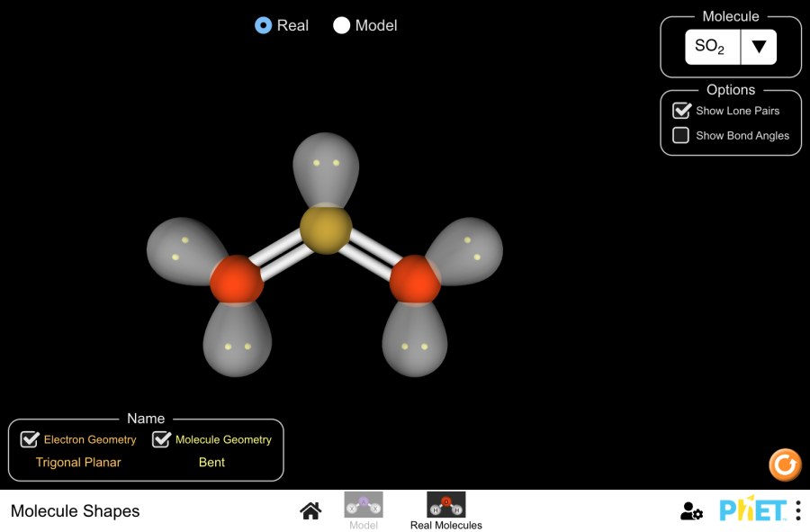The image size is (810, 532).
Task: Select the Real Molecules screen icon
Action: pyautogui.click(x=445, y=505)
